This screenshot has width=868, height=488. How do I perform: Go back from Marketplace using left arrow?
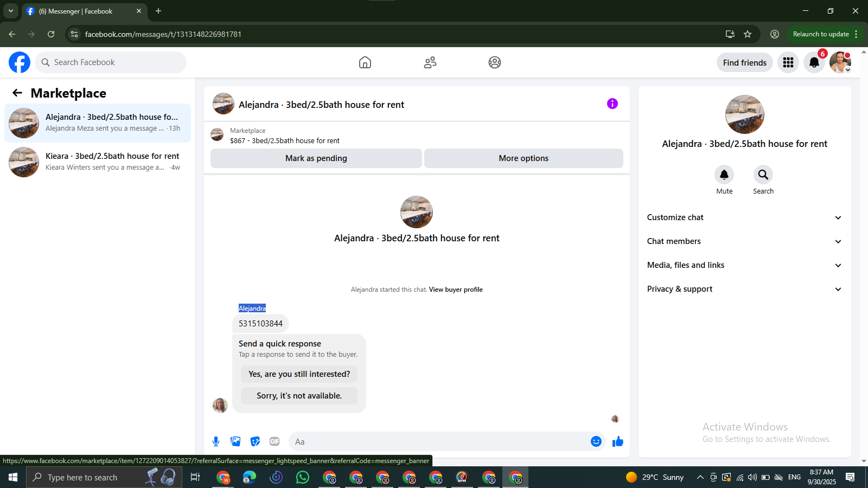17,93
